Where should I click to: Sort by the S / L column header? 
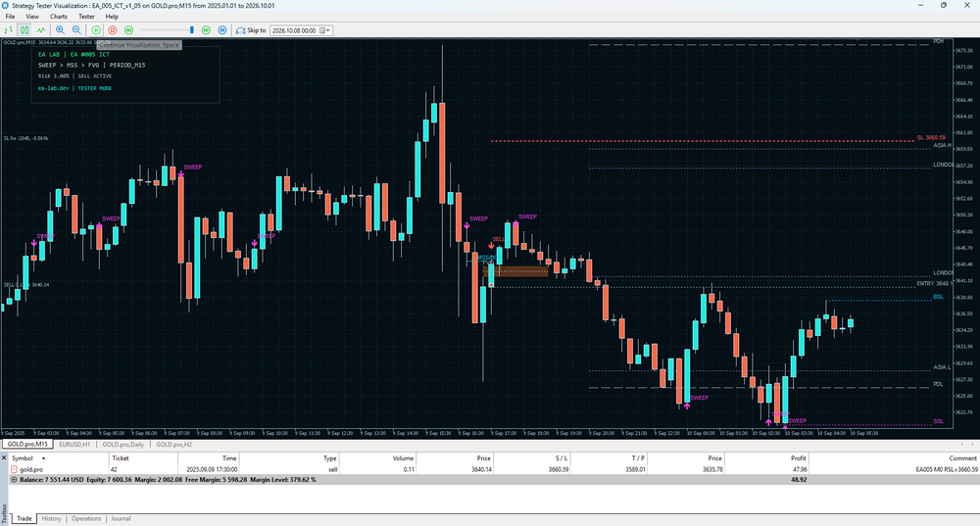[532, 457]
